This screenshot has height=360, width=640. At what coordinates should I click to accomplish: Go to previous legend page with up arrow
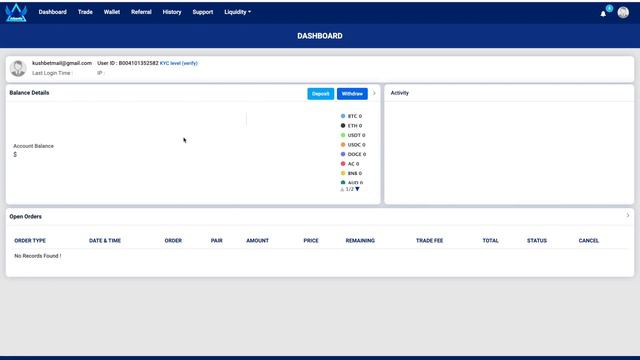coord(342,189)
